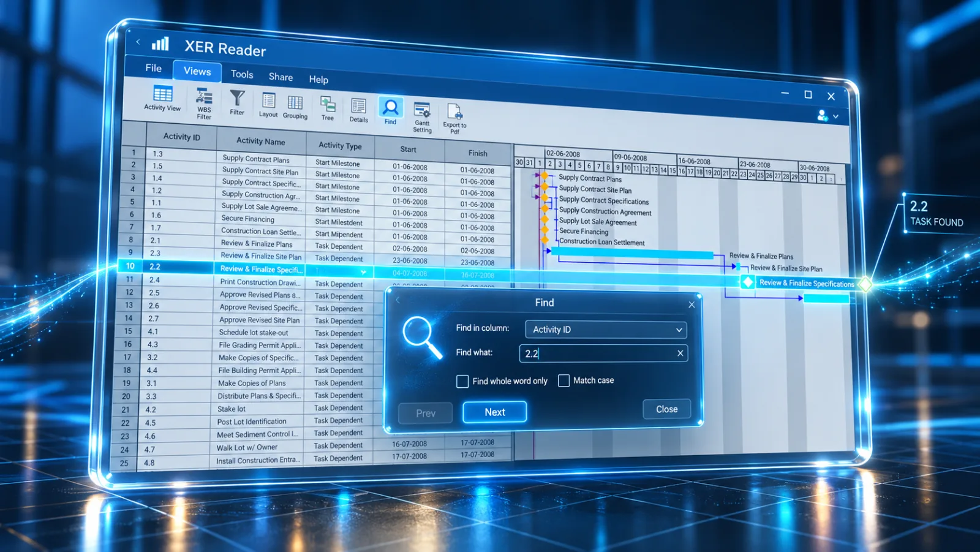
Task: Click the XER Reader bar chart logo
Action: [160, 43]
